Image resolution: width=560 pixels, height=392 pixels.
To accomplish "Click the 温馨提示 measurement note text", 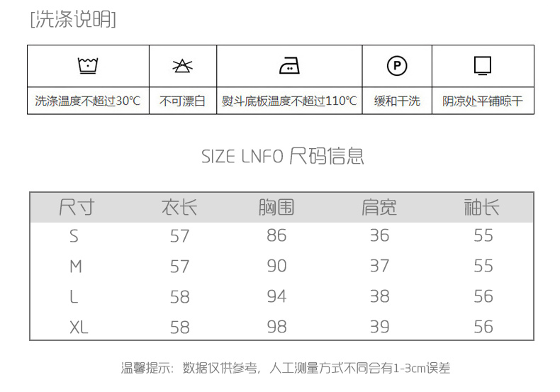I will point(285,368).
